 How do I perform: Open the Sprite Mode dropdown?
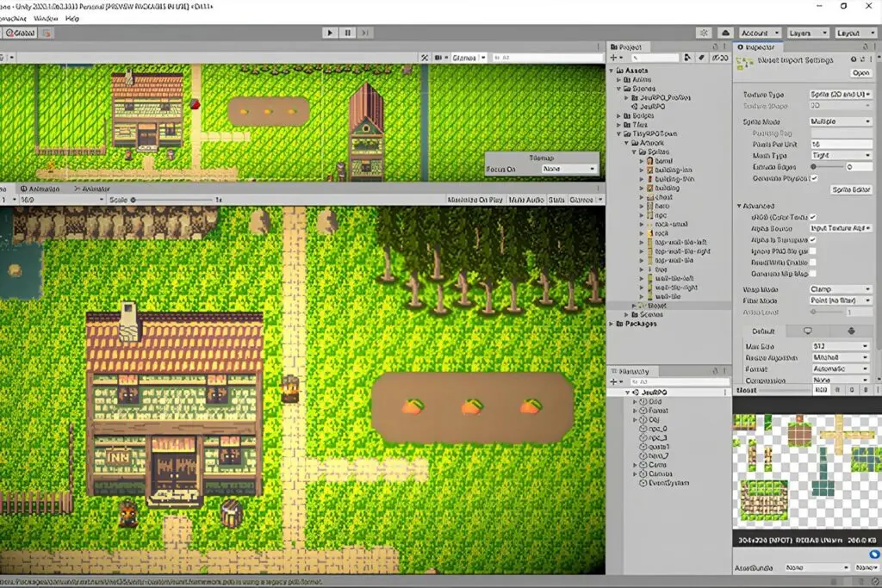click(x=841, y=121)
